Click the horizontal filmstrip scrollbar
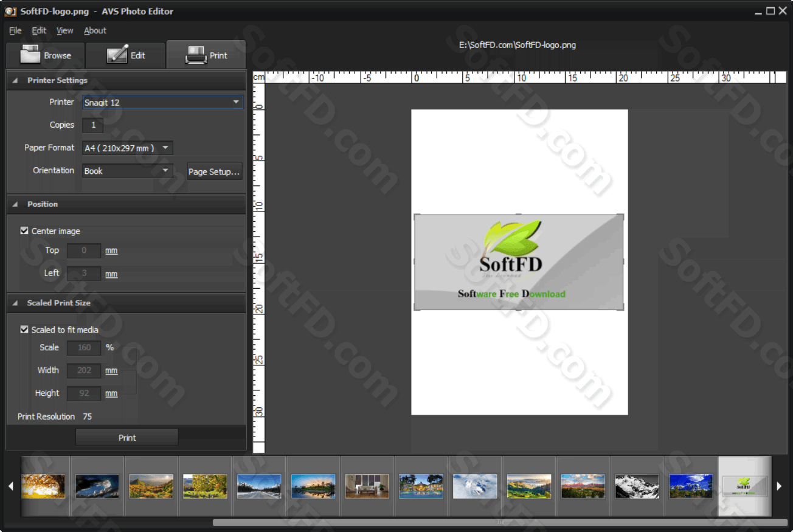 click(x=500, y=522)
